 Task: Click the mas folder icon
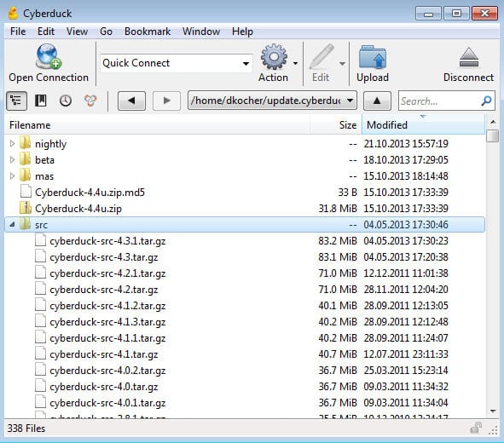tap(25, 175)
